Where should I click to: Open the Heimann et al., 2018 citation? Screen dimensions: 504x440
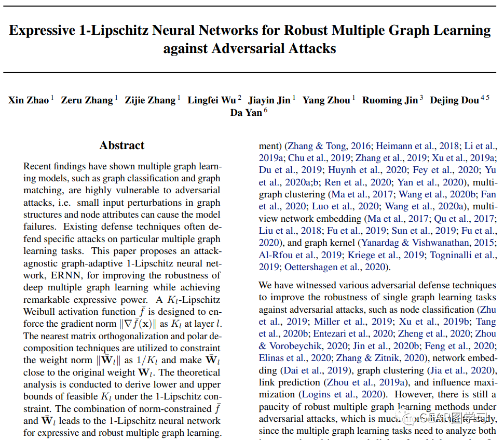[x=417, y=146]
